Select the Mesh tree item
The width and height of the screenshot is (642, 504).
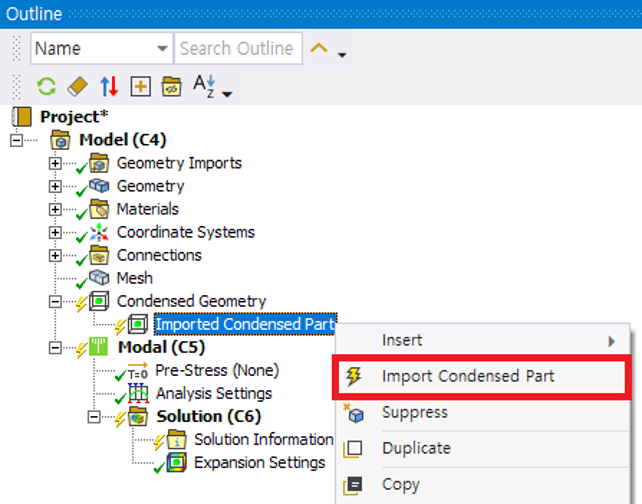coord(134,278)
